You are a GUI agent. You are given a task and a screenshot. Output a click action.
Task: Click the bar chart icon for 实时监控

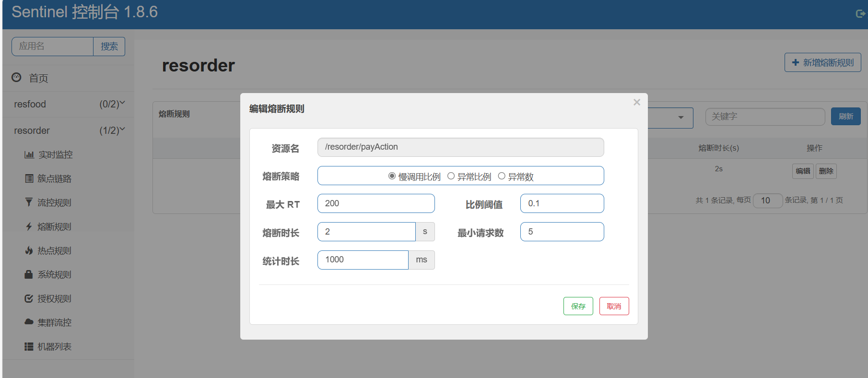click(29, 154)
